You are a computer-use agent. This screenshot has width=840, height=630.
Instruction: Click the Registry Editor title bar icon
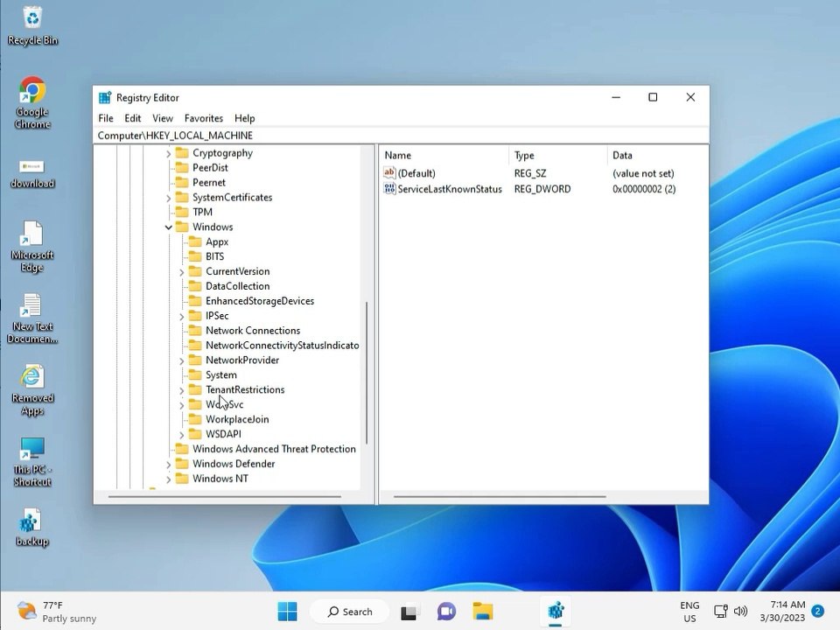pos(105,97)
